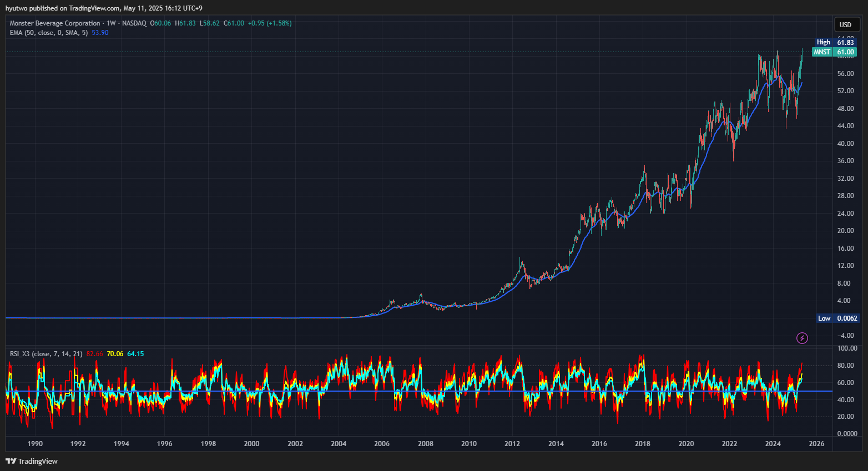The image size is (868, 471).
Task: Click the MNST 61.00 last price label
Action: pos(834,52)
